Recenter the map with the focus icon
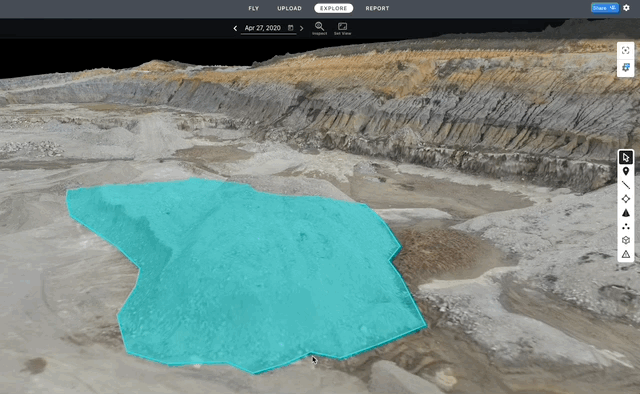This screenshot has width=640, height=394. click(625, 51)
